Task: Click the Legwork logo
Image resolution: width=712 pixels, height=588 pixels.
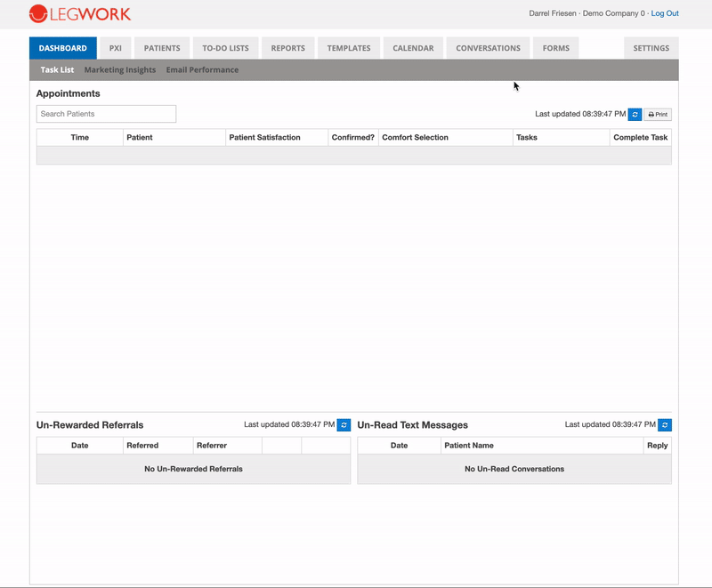Action: click(80, 14)
